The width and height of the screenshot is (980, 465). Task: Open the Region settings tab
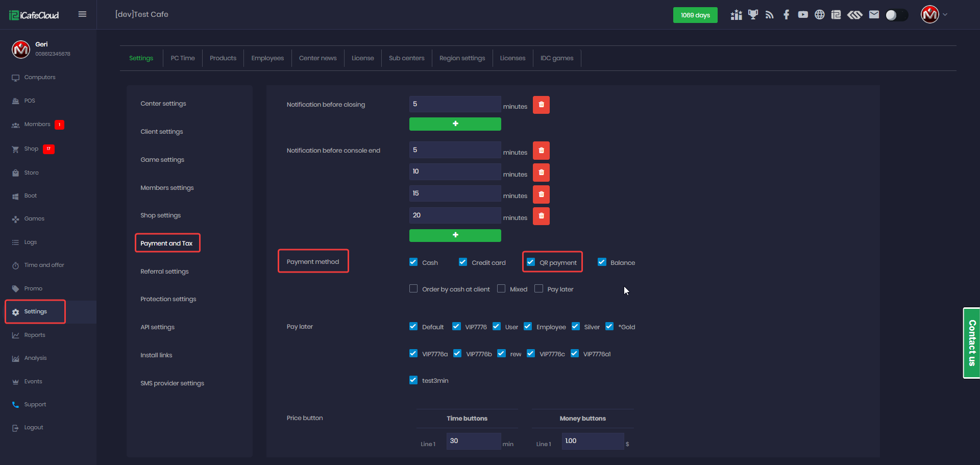click(462, 58)
